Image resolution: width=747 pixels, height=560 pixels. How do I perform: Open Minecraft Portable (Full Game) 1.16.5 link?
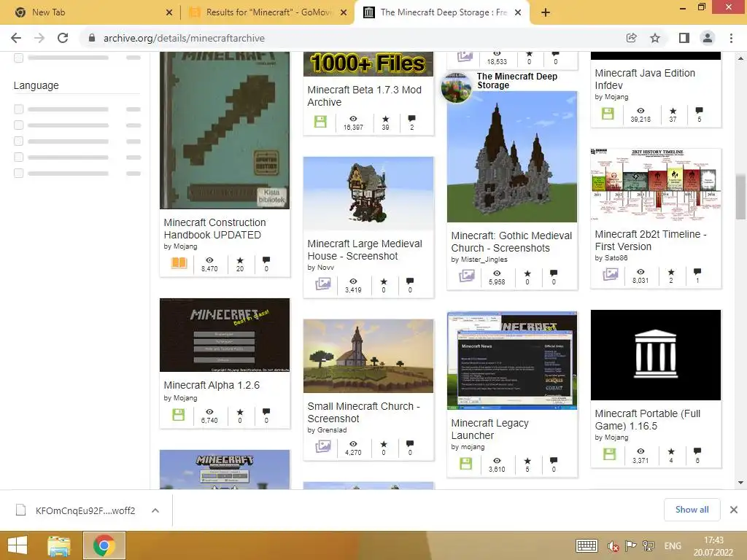point(648,419)
